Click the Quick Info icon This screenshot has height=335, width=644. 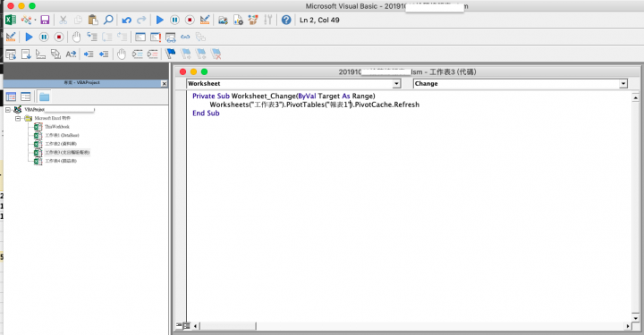click(x=40, y=54)
